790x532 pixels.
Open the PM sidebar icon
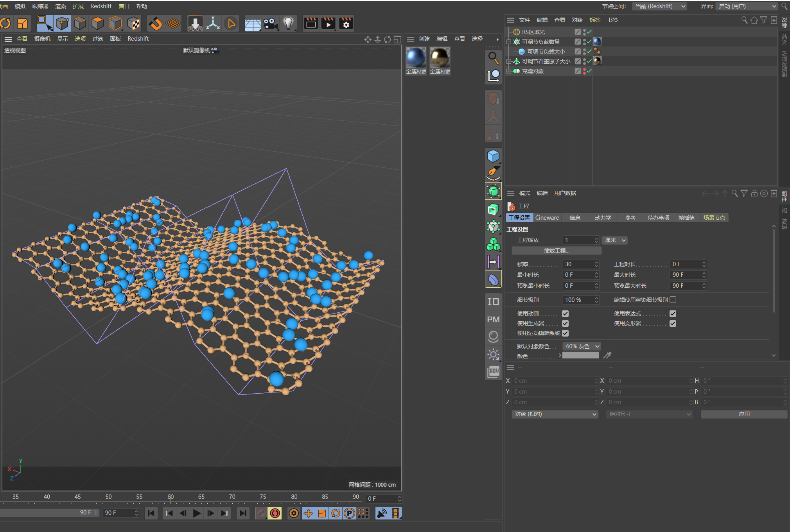[493, 319]
